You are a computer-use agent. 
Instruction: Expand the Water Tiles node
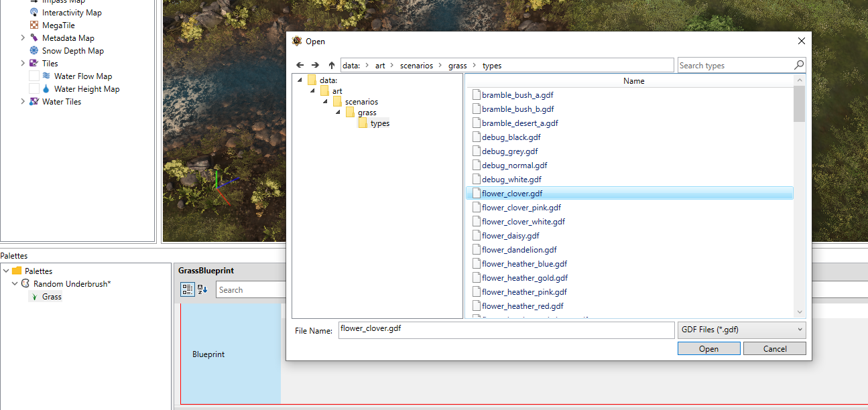tap(23, 102)
